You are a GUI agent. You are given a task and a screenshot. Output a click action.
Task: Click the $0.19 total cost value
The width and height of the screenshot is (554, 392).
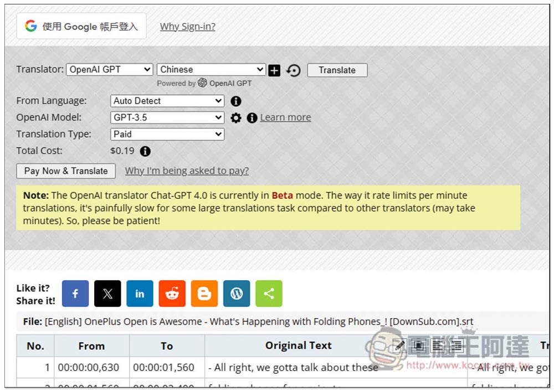(122, 151)
